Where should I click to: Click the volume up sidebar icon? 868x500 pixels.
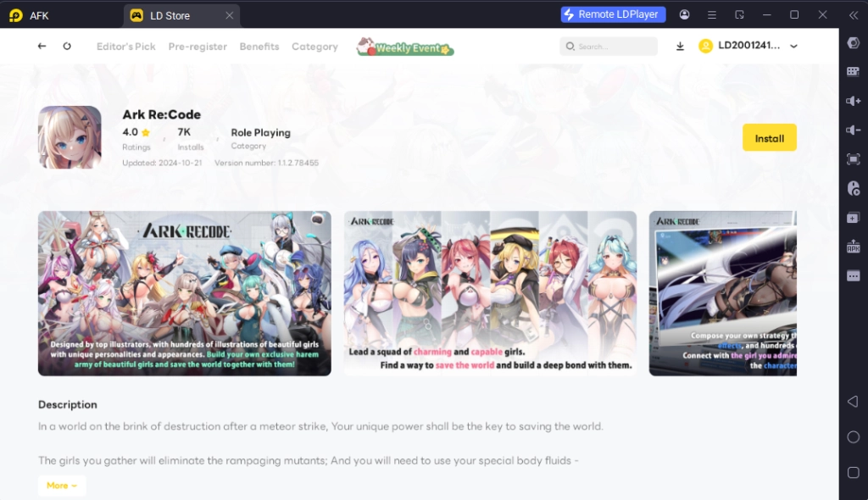tap(853, 101)
